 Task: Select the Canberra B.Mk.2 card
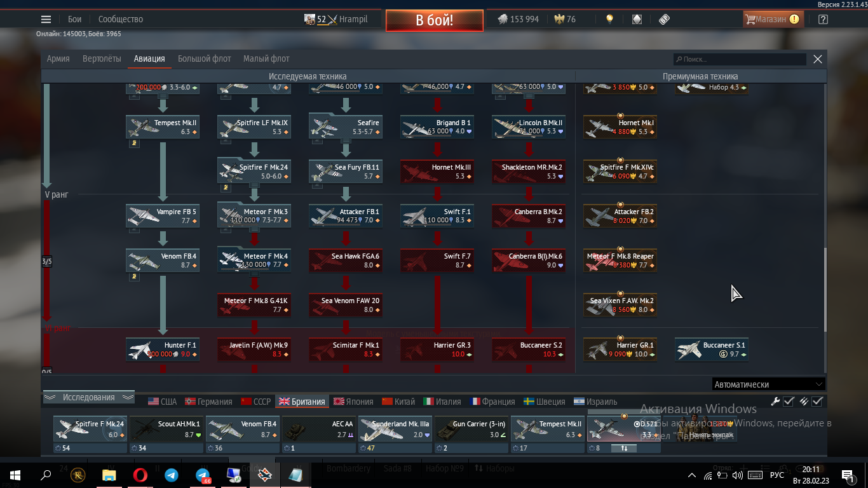click(529, 216)
